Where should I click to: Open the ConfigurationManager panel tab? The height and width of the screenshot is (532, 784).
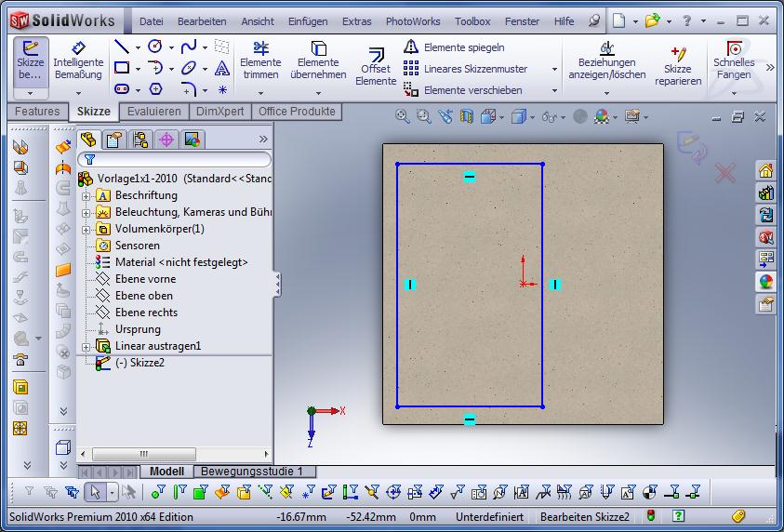140,140
